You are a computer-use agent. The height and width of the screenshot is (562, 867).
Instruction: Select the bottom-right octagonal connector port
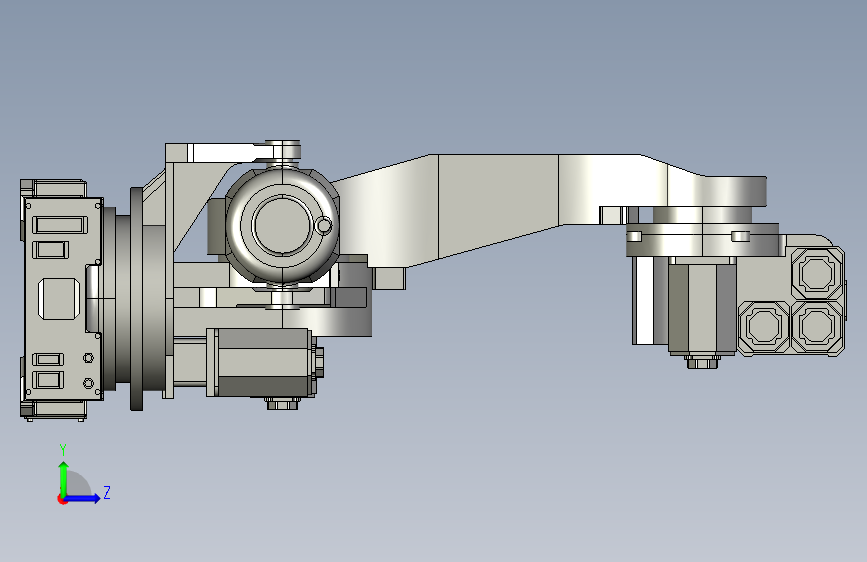(x=817, y=326)
